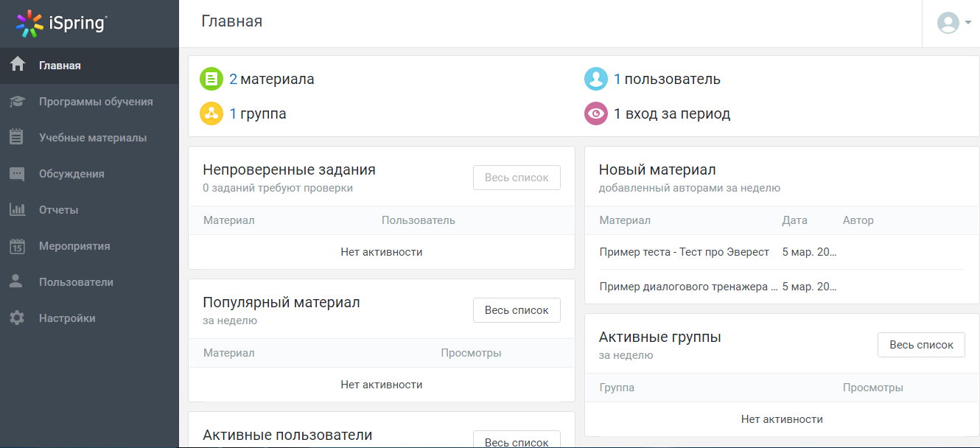This screenshot has width=980, height=448.
Task: Click the pink вход за период eye icon
Action: (595, 113)
